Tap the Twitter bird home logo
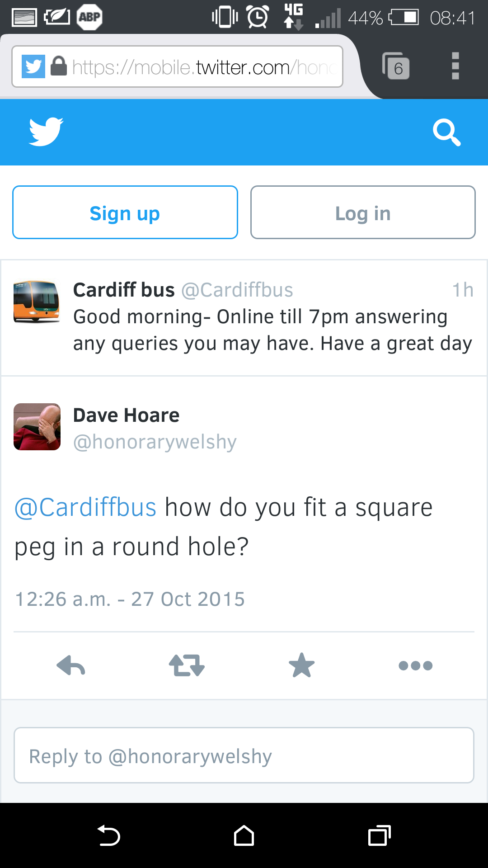488x868 pixels. click(x=46, y=132)
